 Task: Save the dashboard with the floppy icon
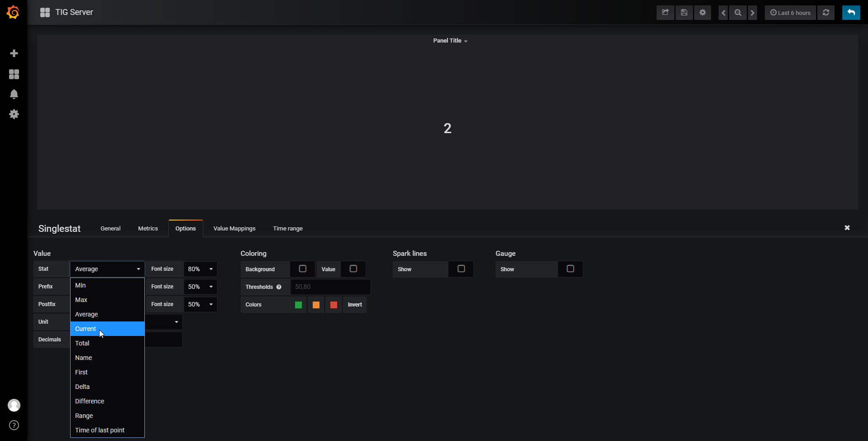[x=684, y=13]
